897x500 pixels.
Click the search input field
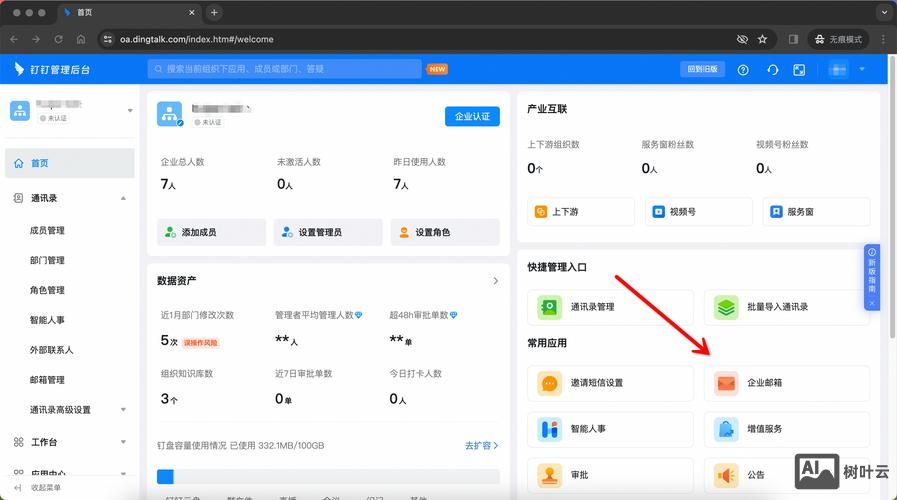285,69
